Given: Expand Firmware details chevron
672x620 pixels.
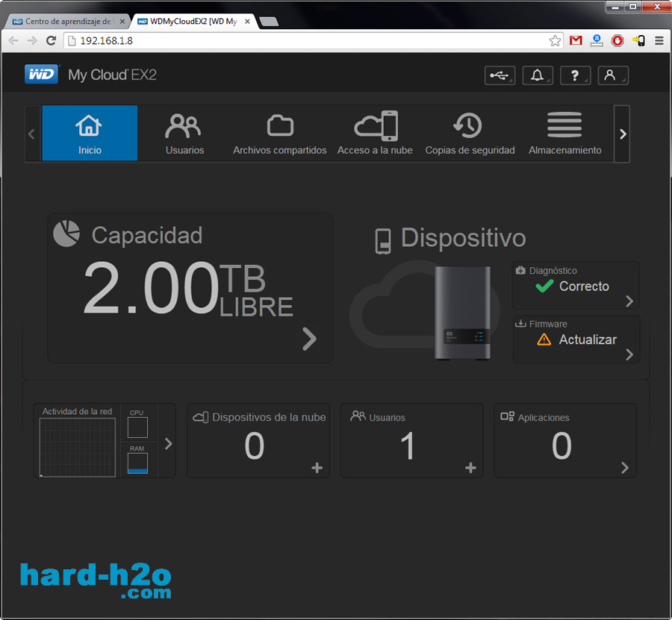Looking at the screenshot, I should (629, 354).
